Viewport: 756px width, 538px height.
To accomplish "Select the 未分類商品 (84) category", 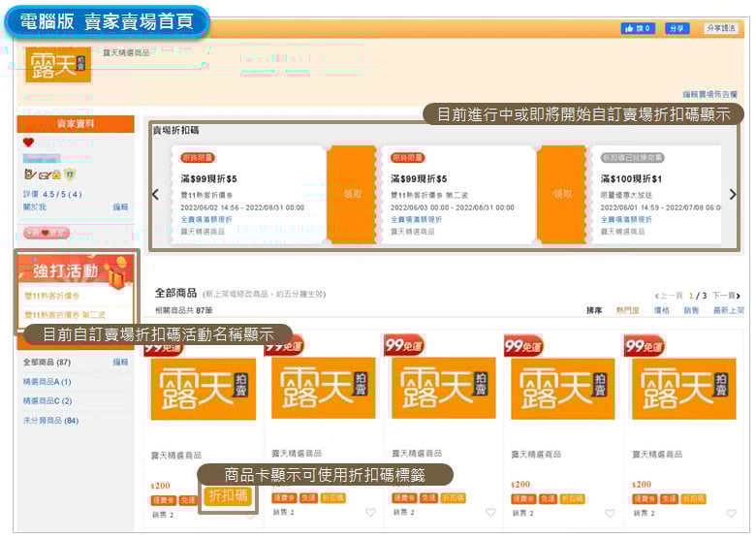I will 50,421.
